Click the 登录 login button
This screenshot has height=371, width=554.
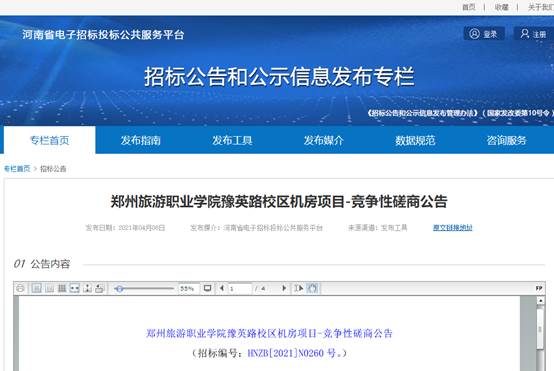pyautogui.click(x=484, y=34)
